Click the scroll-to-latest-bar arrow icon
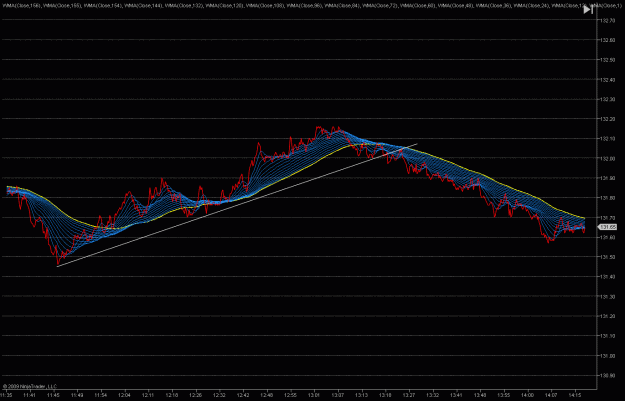Screen dimensions: 625x401 (x=588, y=10)
